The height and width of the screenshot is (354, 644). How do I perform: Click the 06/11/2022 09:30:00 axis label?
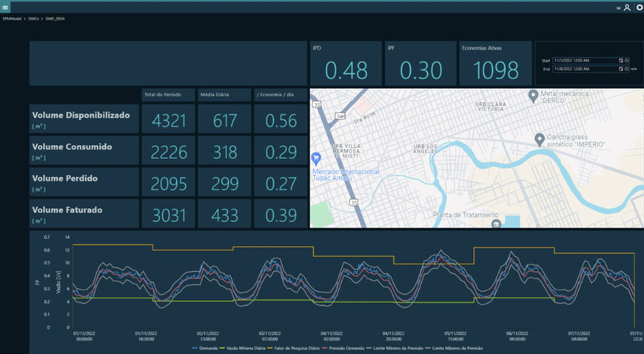(x=517, y=336)
